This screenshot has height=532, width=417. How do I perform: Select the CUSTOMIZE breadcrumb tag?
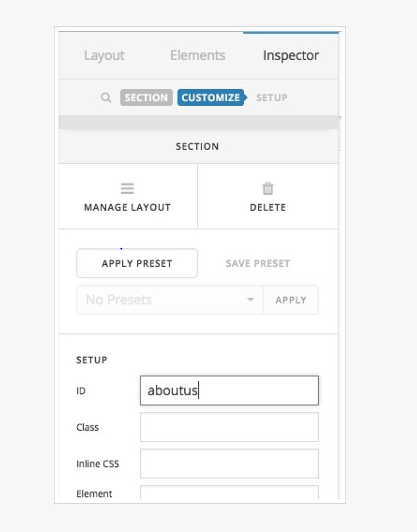tap(212, 98)
